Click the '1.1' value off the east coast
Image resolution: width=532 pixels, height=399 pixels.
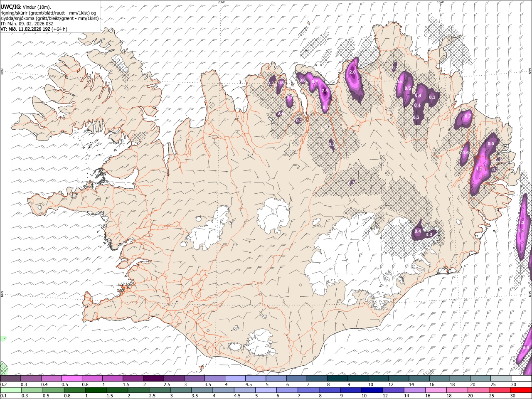[521, 231]
